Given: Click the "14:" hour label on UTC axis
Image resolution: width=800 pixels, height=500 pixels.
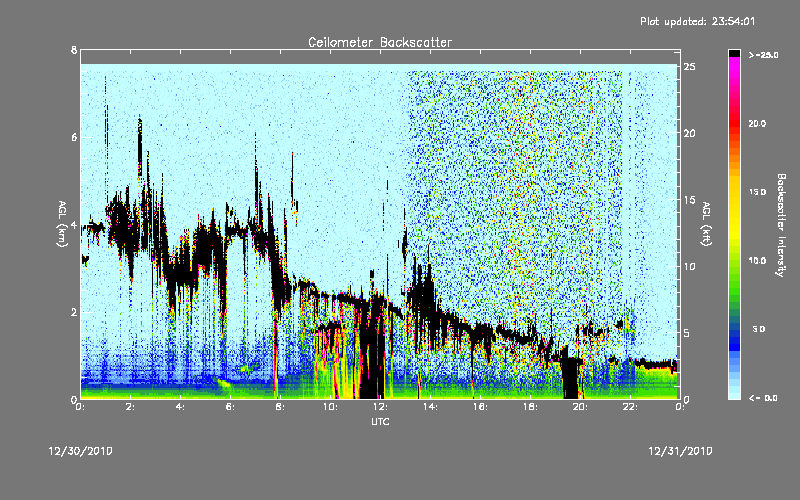Looking at the screenshot, I should pos(431,407).
